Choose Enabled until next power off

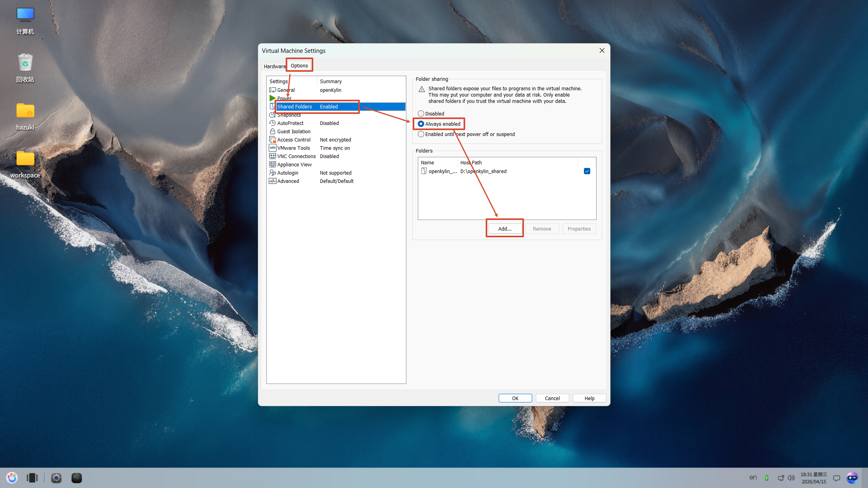coord(421,134)
